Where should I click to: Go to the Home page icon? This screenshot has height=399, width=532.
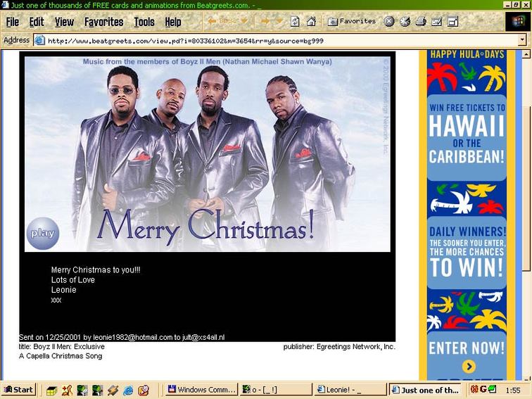point(311,22)
